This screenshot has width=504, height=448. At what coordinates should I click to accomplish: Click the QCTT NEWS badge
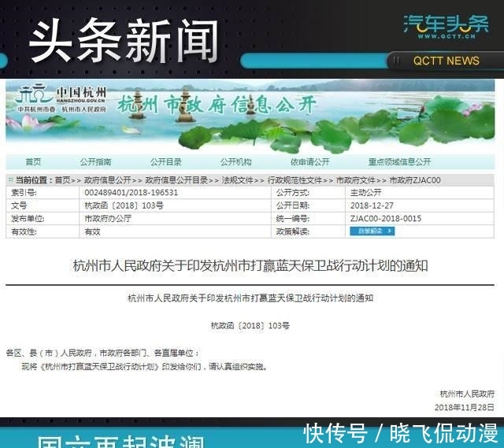point(447,61)
